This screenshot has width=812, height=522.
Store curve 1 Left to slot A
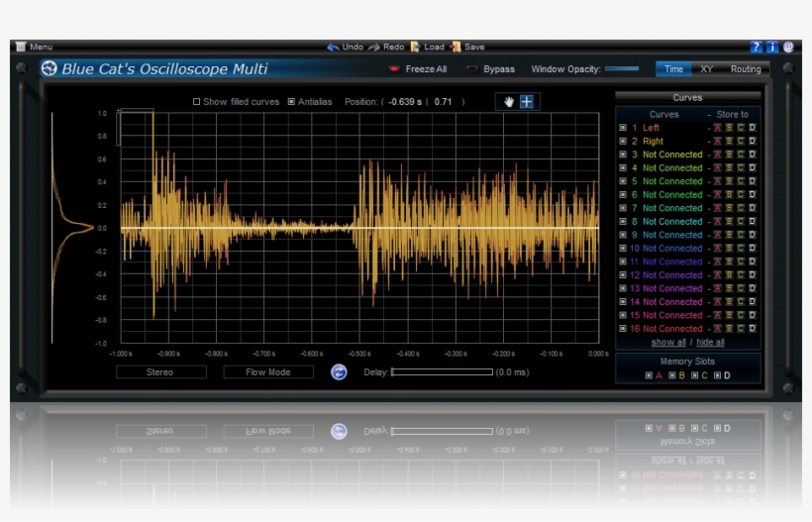(x=717, y=128)
